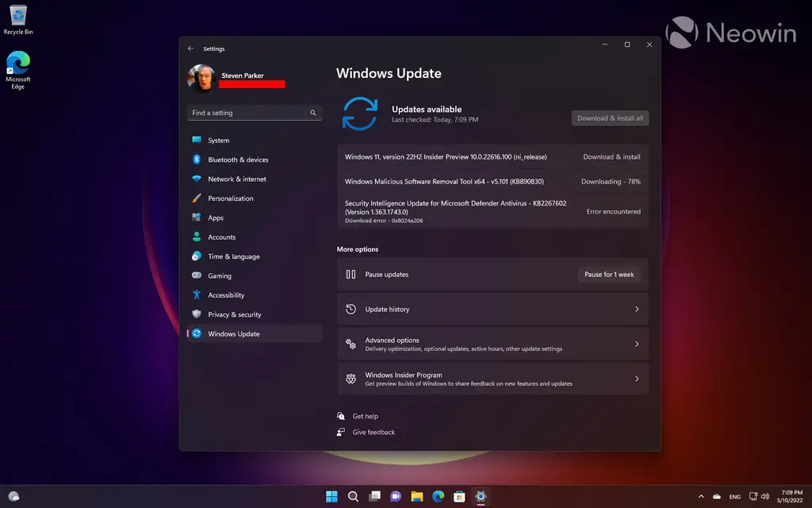812x508 pixels.
Task: Click the Settings back arrow icon
Action: pyautogui.click(x=190, y=48)
